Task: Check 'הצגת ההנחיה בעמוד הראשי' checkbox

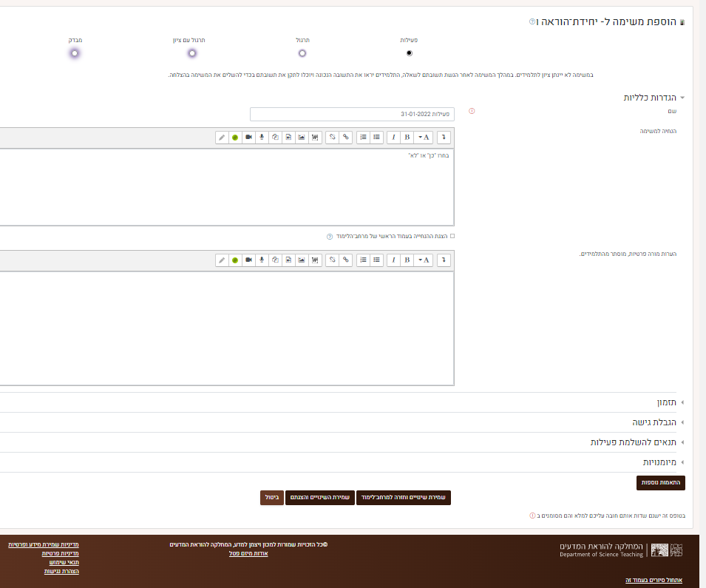Action: pyautogui.click(x=452, y=236)
